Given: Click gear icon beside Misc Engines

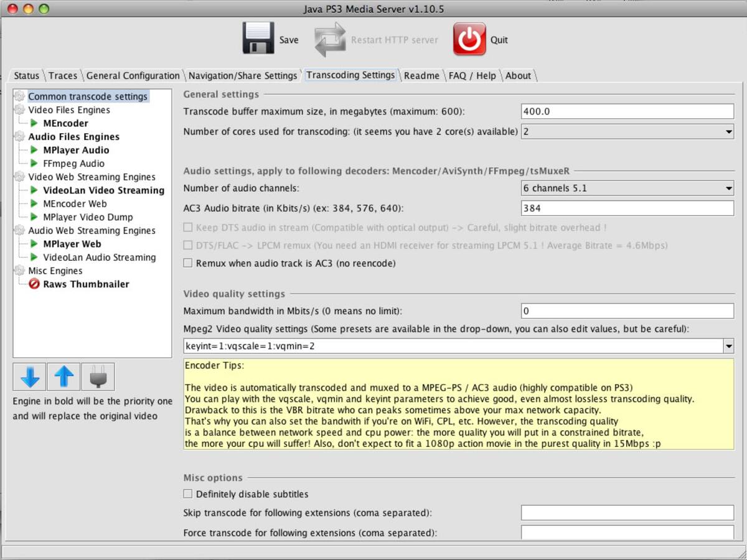Looking at the screenshot, I should [x=20, y=271].
